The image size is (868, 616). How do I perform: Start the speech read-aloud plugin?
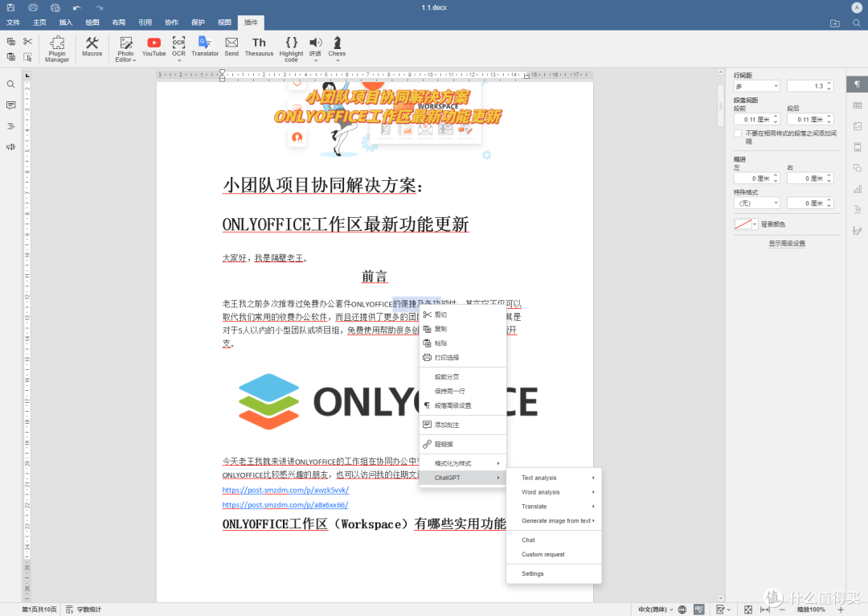coord(316,47)
